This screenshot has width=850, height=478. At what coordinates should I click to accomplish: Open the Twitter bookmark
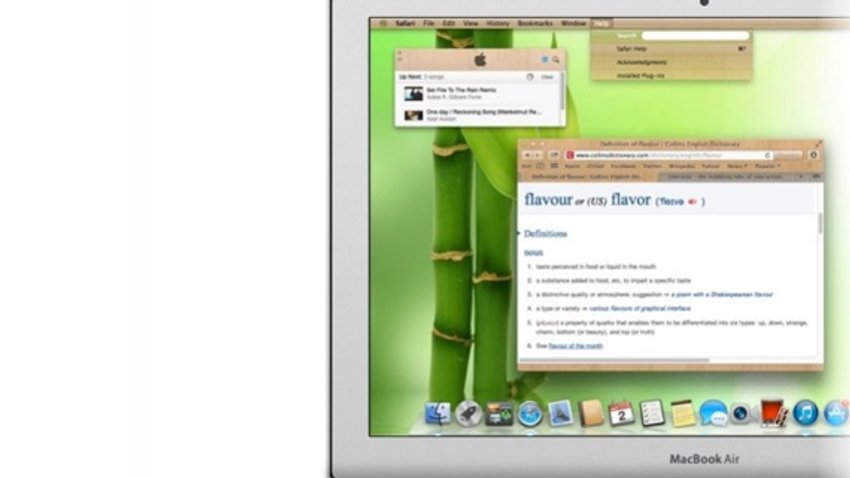pyautogui.click(x=652, y=166)
